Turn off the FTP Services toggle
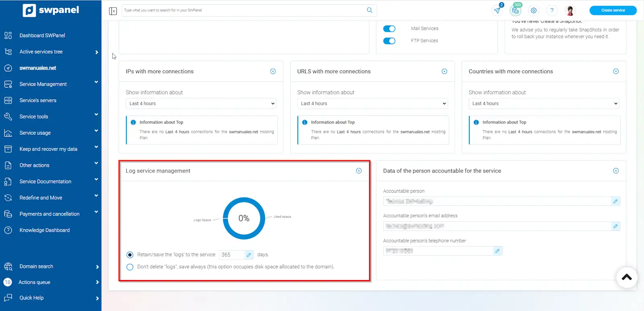 (x=389, y=41)
